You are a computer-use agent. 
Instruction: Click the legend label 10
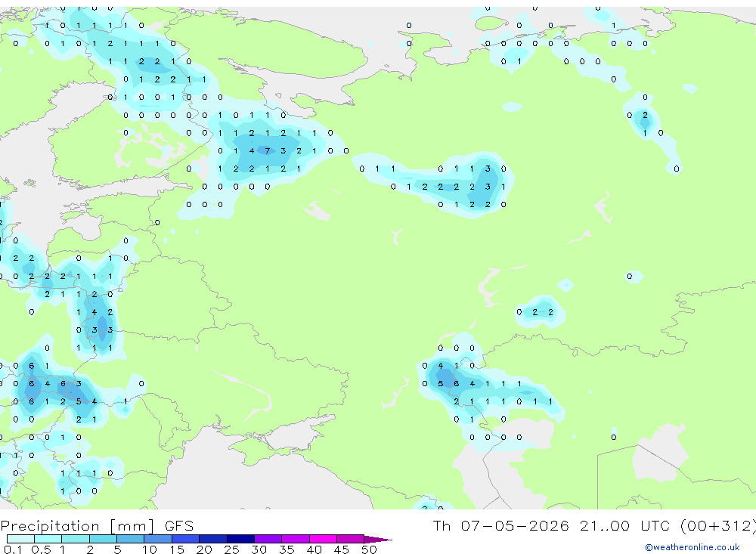pyautogui.click(x=150, y=549)
